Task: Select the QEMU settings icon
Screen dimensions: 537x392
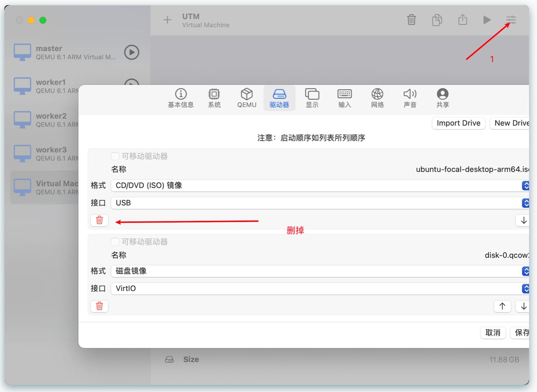Action: [x=246, y=98]
